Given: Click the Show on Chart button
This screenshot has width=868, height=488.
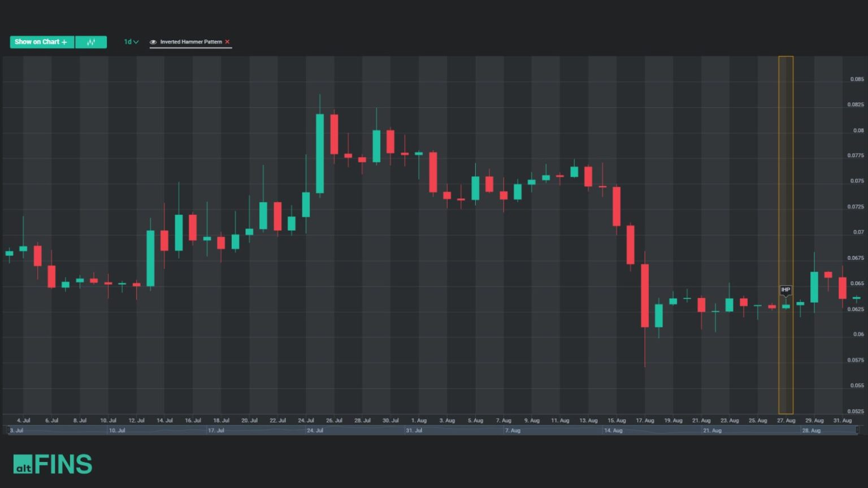Looking at the screenshot, I should (41, 42).
